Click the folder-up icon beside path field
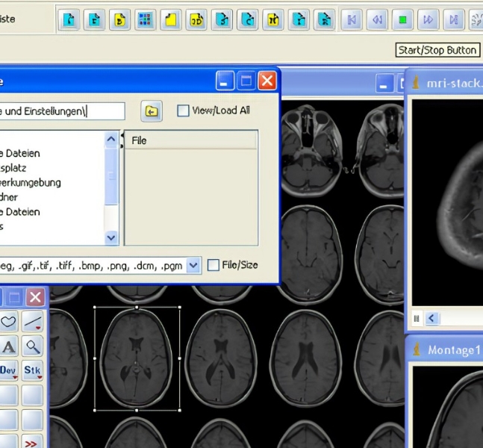483x448 pixels. [152, 111]
